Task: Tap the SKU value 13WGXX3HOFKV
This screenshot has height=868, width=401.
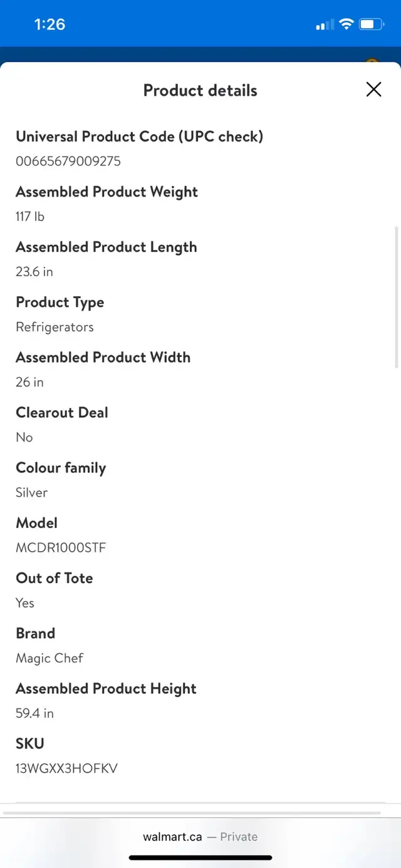Action: (x=66, y=768)
